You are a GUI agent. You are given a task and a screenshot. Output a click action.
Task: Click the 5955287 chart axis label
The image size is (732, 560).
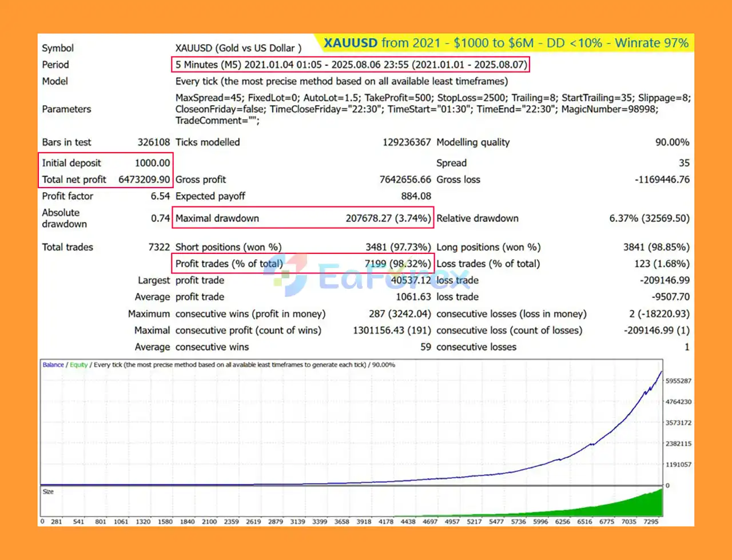coord(678,381)
